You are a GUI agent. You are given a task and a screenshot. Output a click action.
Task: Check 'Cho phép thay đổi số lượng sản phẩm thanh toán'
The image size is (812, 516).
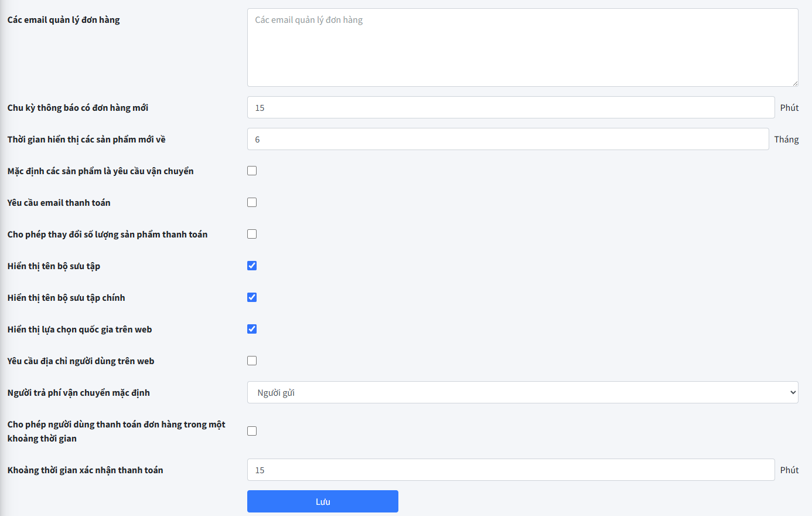point(252,234)
